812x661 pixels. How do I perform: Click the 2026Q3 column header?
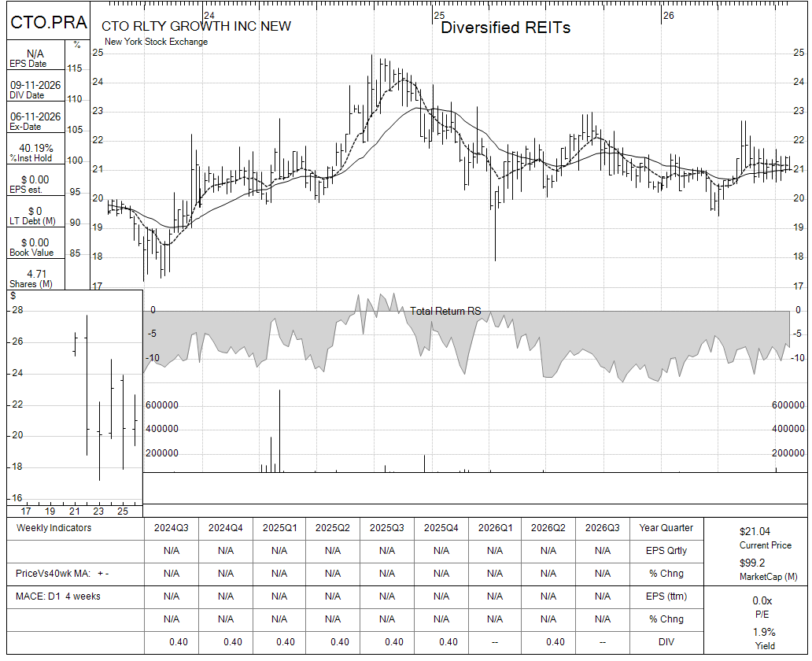click(x=602, y=528)
